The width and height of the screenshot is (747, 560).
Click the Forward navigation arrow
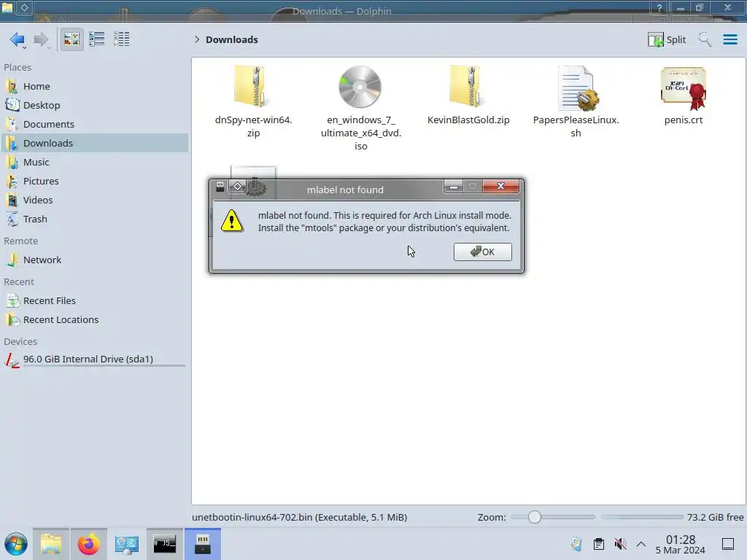[42, 39]
